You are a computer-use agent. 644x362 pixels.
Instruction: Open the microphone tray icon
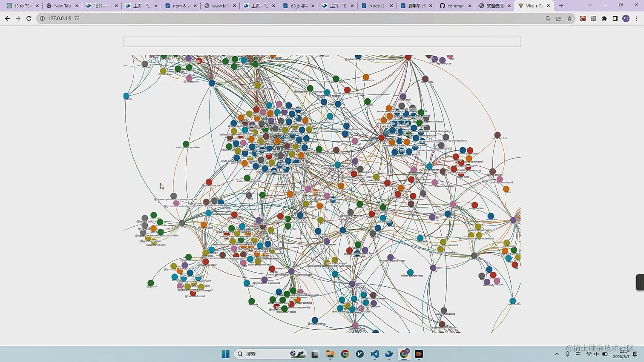tap(568, 354)
